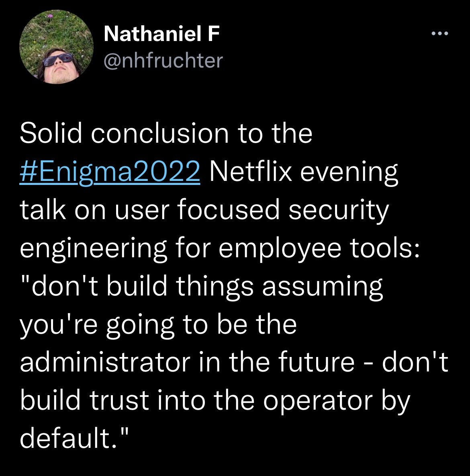Click the "you're going to be the" line
This screenshot has width=470, height=476.
(x=158, y=324)
